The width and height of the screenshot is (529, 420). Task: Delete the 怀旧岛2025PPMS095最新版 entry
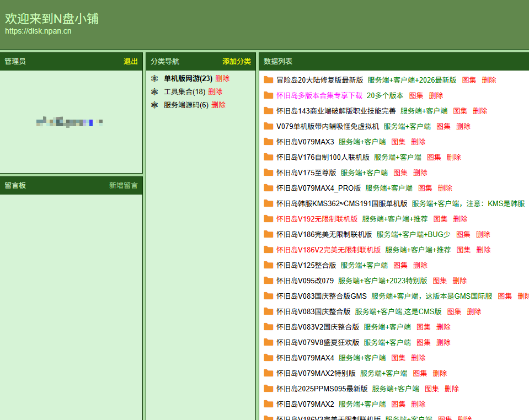click(x=452, y=389)
